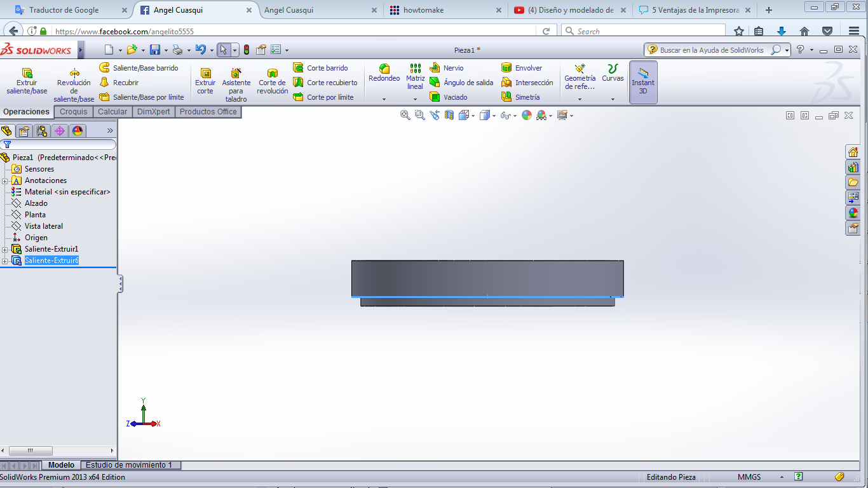Choose Corte por límite feature
Image resolution: width=868 pixels, height=488 pixels.
(323, 97)
